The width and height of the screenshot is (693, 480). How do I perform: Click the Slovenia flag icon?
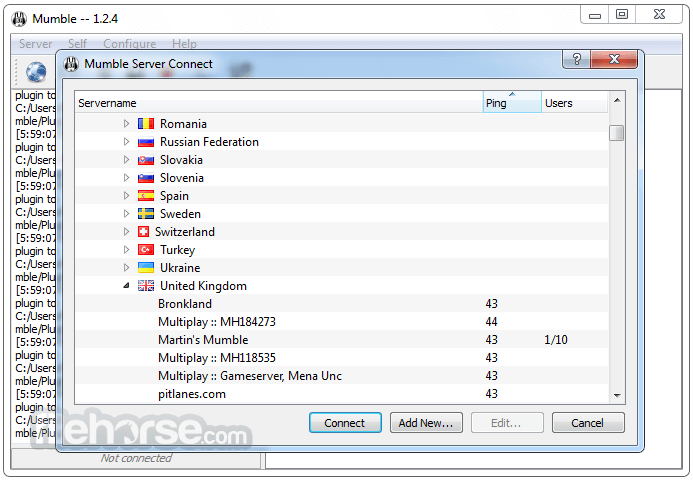pos(146,178)
